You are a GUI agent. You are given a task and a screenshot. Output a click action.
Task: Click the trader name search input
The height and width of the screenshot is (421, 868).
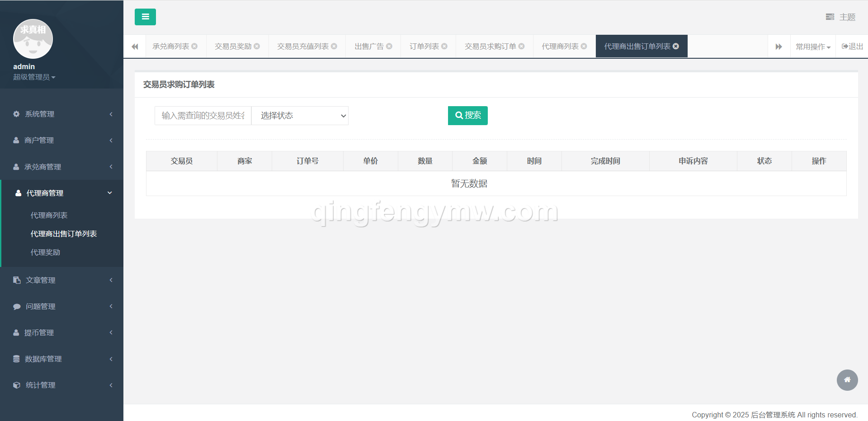pos(203,116)
